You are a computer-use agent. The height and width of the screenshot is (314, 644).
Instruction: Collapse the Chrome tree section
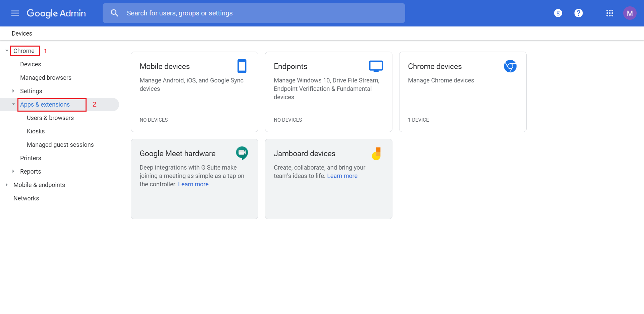7,51
